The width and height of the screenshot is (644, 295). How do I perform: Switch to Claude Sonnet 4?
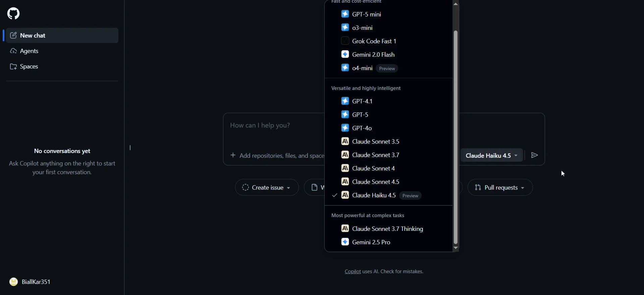pos(388,168)
